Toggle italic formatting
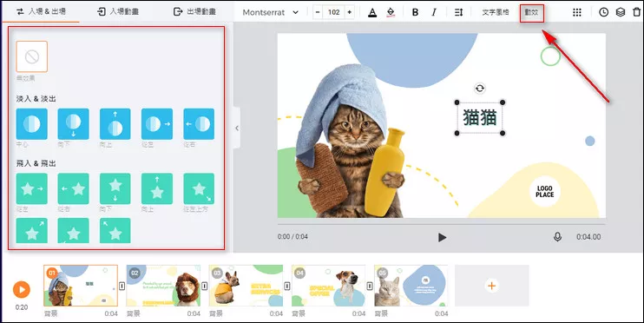The height and width of the screenshot is (323, 644). pyautogui.click(x=434, y=12)
